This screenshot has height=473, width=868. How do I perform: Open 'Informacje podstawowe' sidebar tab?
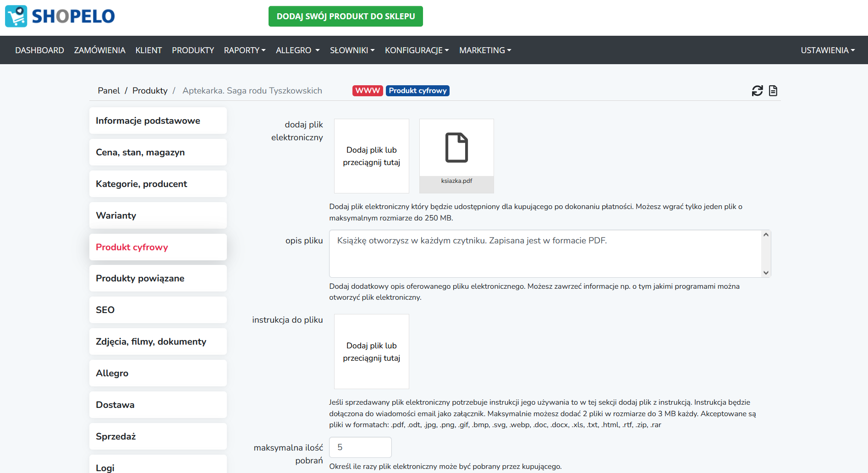click(158, 121)
